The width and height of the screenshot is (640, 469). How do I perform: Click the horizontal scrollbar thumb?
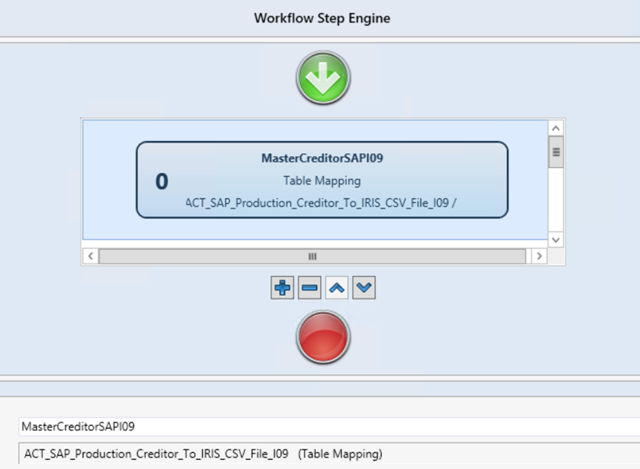coord(312,256)
